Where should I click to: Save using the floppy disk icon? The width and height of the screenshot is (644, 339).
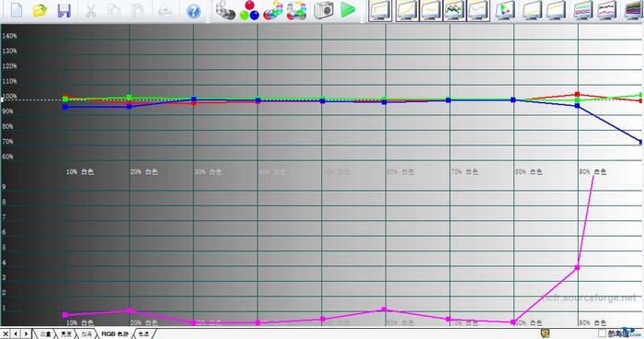63,11
